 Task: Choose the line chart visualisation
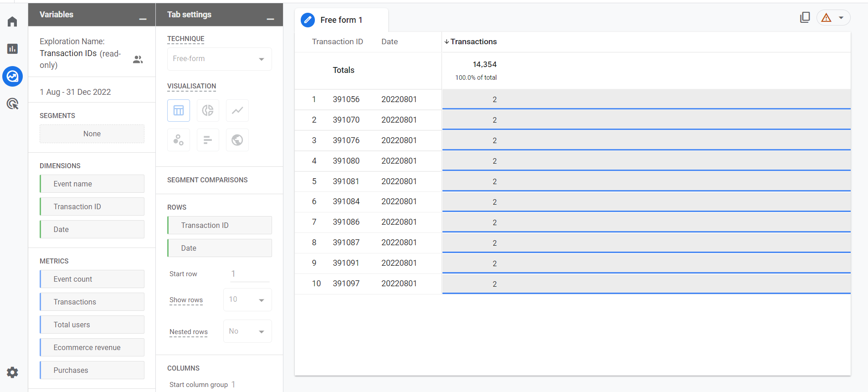click(237, 111)
